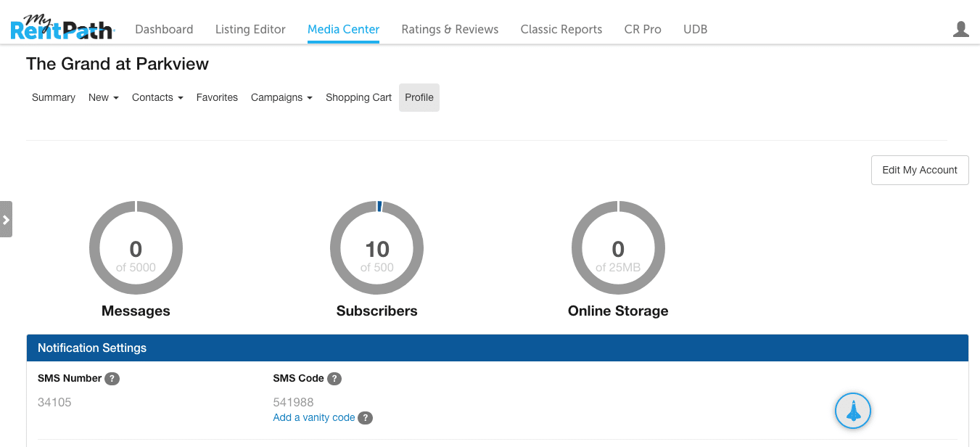Open the Favorites sub-menu item
Viewport: 980px width, 447px height.
(217, 97)
